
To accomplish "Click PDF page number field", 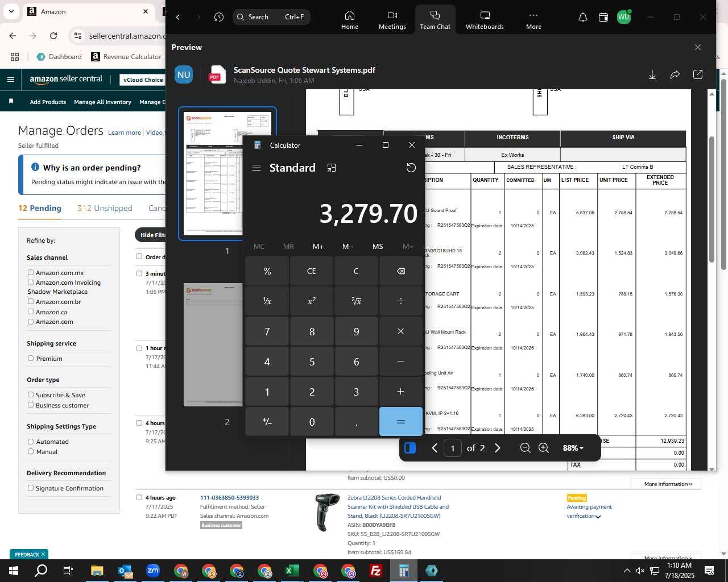I will (453, 448).
